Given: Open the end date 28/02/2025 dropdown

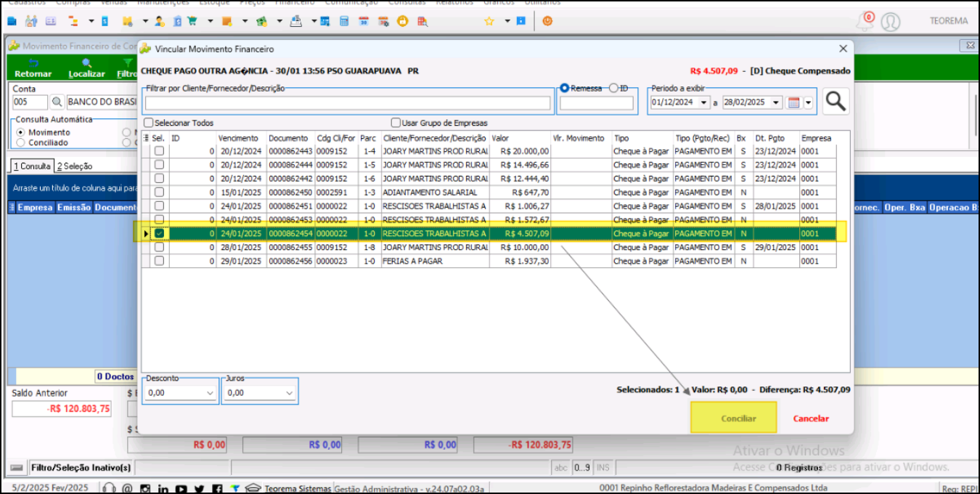Looking at the screenshot, I should [x=777, y=103].
